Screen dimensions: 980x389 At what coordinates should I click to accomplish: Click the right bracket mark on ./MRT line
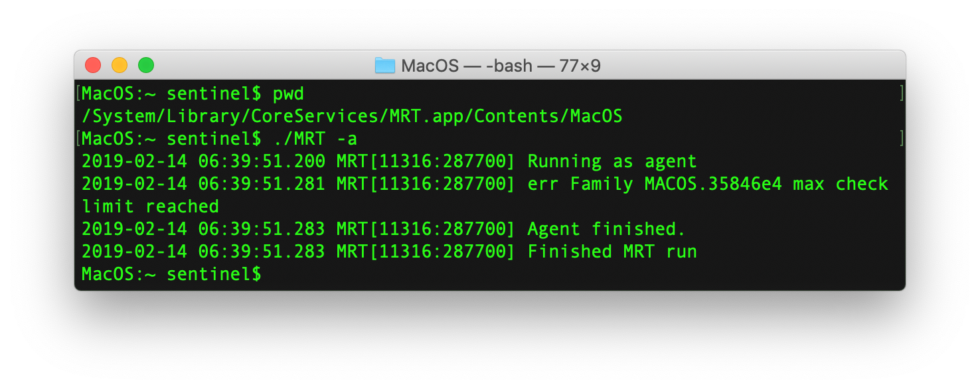pos(901,139)
